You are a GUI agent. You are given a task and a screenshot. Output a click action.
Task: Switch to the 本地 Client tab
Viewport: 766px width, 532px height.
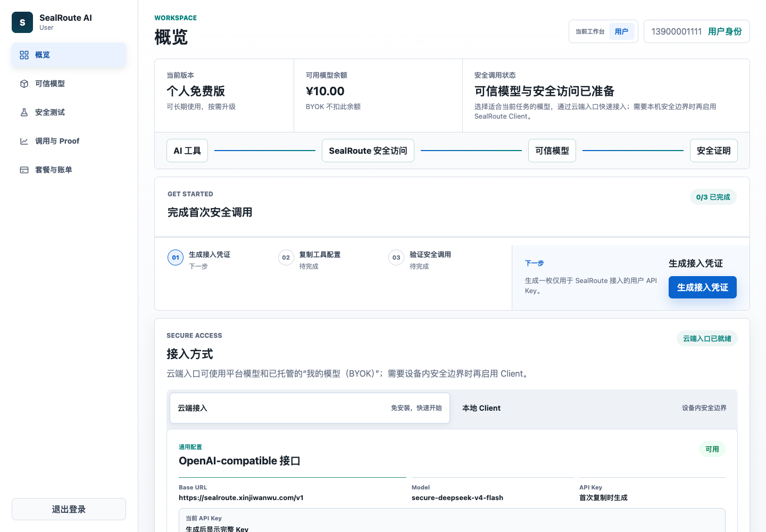coord(594,408)
